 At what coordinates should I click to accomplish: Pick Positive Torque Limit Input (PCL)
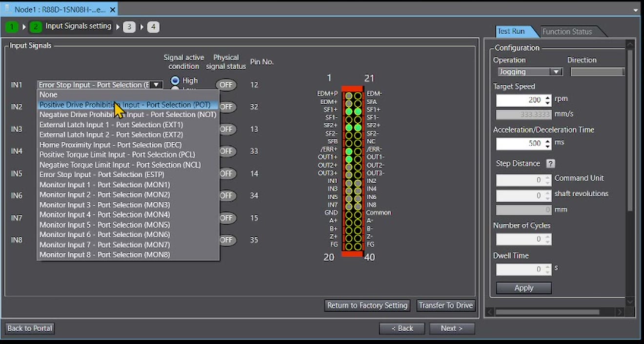coord(128,154)
